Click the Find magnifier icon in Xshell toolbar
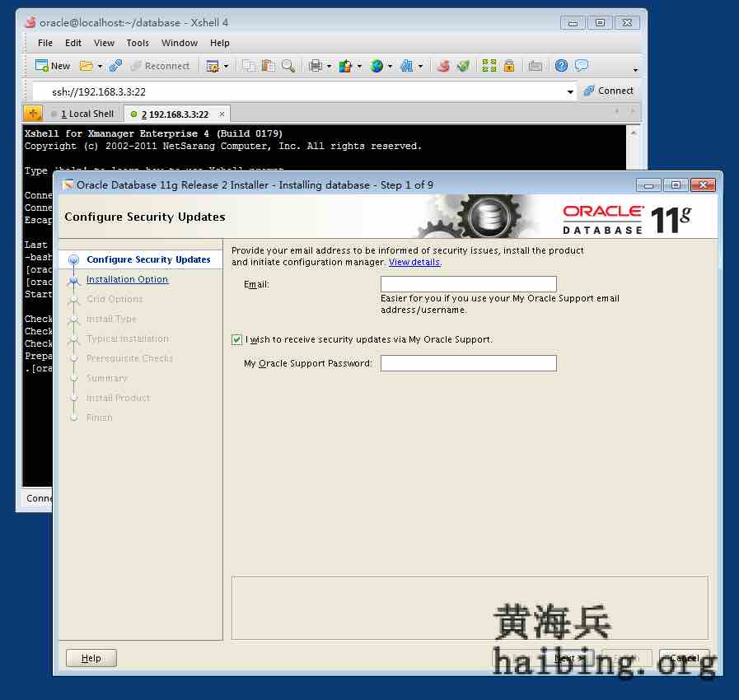Viewport: 739px width, 700px height. [288, 66]
